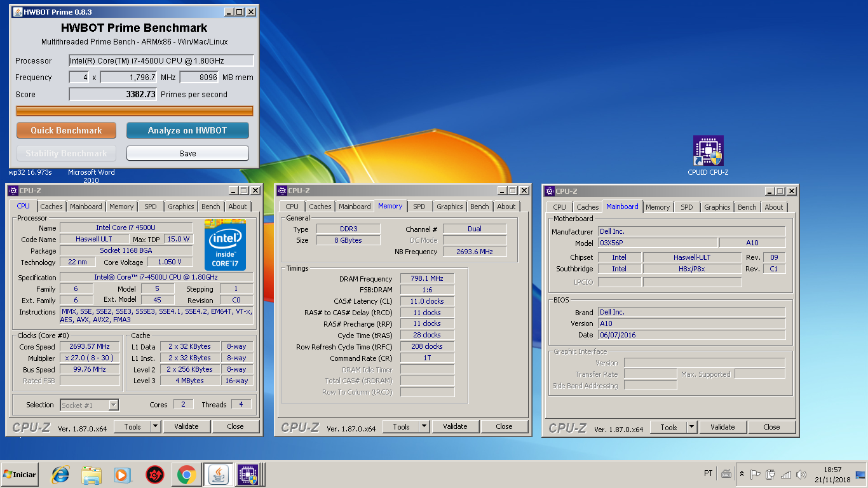Open Graphics tab in CPU window
The height and width of the screenshot is (488, 868).
click(x=181, y=207)
